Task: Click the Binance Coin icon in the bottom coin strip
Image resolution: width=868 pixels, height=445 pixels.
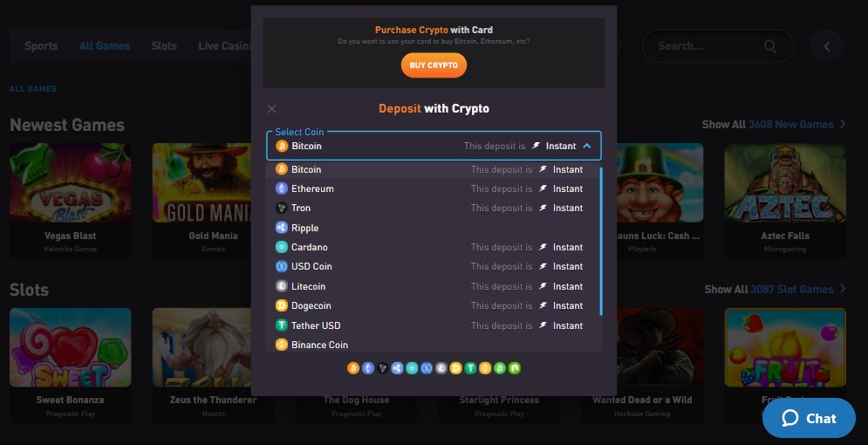Action: pyautogui.click(x=485, y=368)
